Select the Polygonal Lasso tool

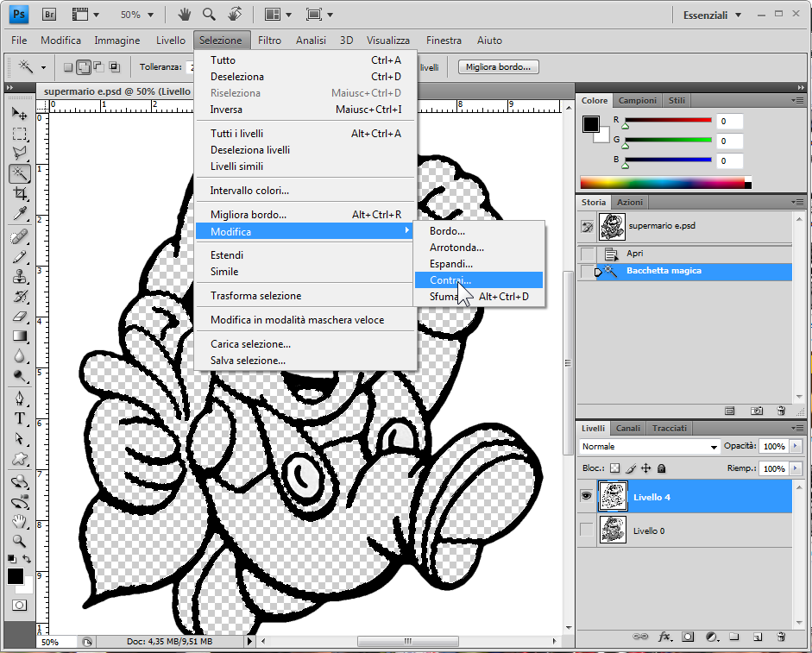(19, 154)
